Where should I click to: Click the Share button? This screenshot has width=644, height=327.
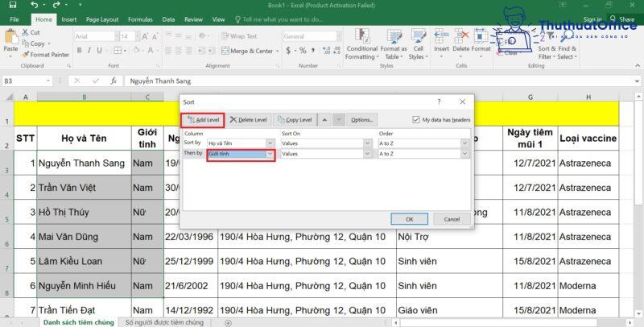click(x=622, y=19)
